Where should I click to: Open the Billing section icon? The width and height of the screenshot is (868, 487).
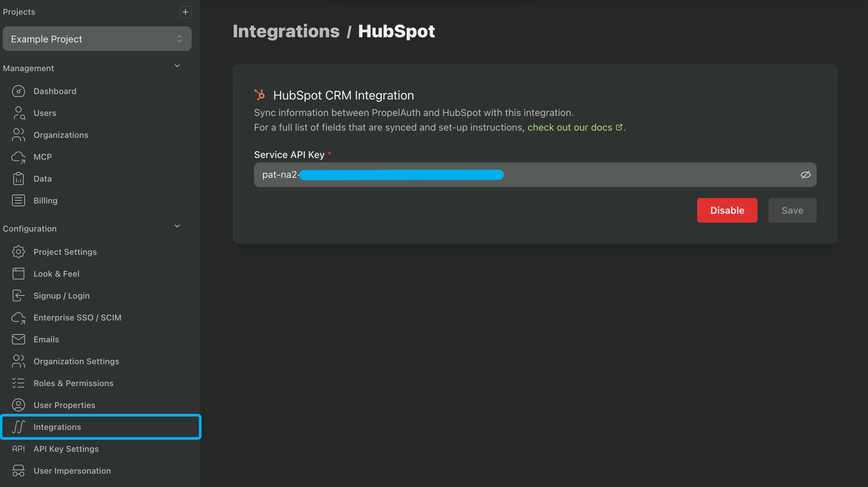coord(18,200)
